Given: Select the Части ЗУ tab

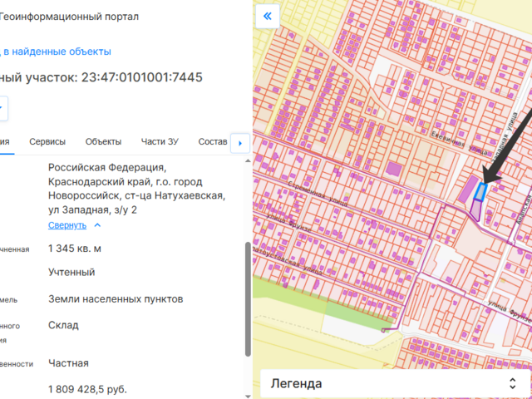Looking at the screenshot, I should click(160, 141).
